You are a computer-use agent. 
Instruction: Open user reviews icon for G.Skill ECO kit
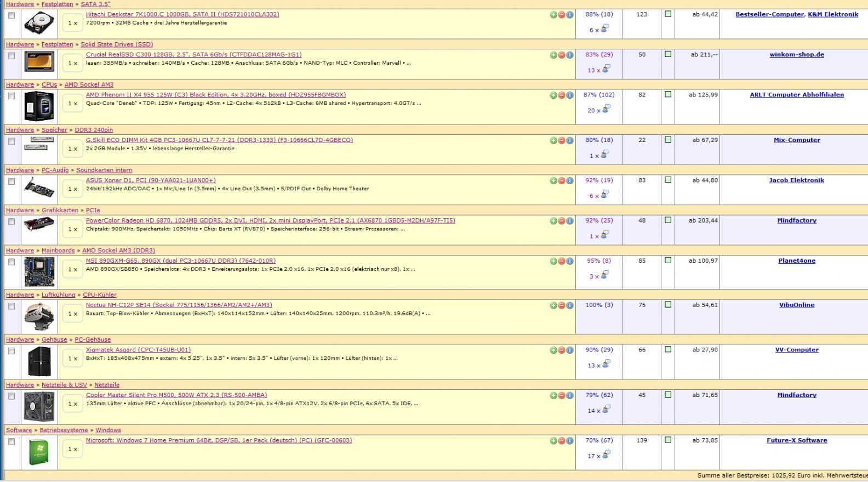(x=604, y=155)
